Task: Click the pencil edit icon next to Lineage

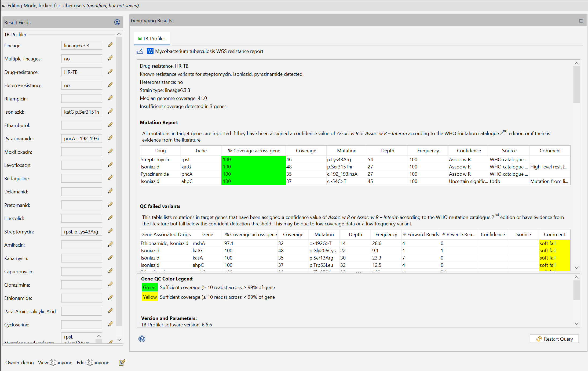Action: click(x=110, y=45)
